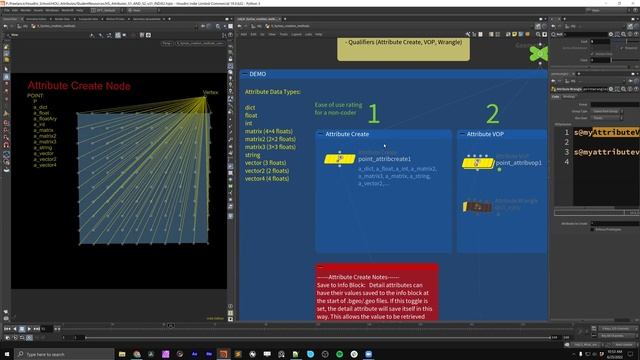Switch to Houdini in the taskbar
This screenshot has width=640, height=360.
click(x=223, y=354)
